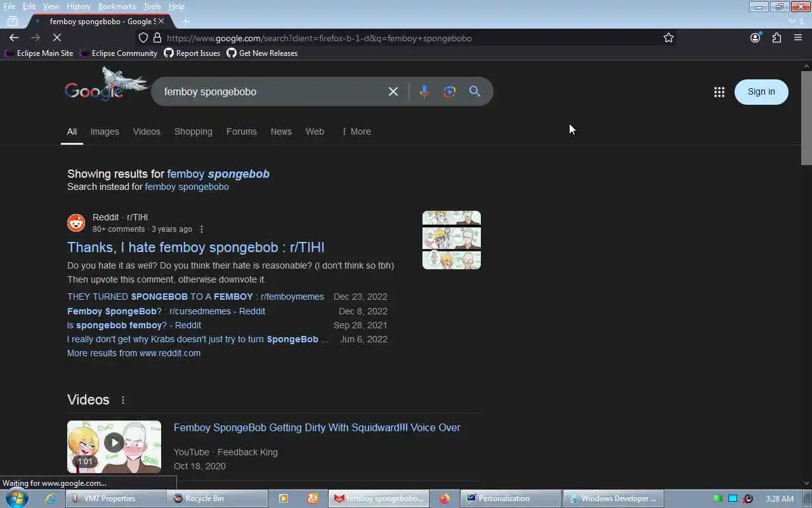Switch to the Web results tab
Screen dimensions: 812x508
pos(315,131)
